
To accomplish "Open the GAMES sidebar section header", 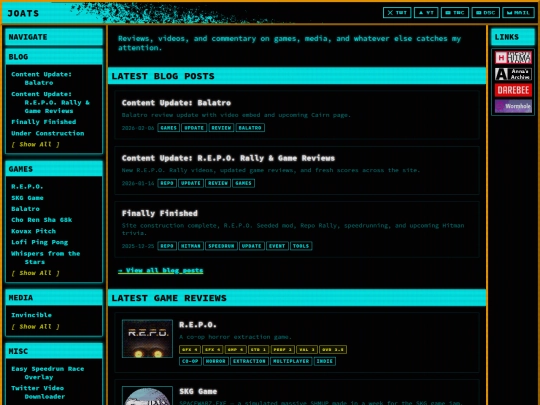I will click(54, 169).
